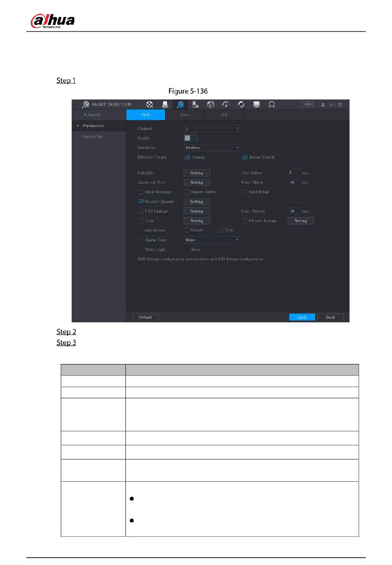Click the PTZ Linkage Setting button
The height and width of the screenshot is (565, 392).
coord(197,211)
